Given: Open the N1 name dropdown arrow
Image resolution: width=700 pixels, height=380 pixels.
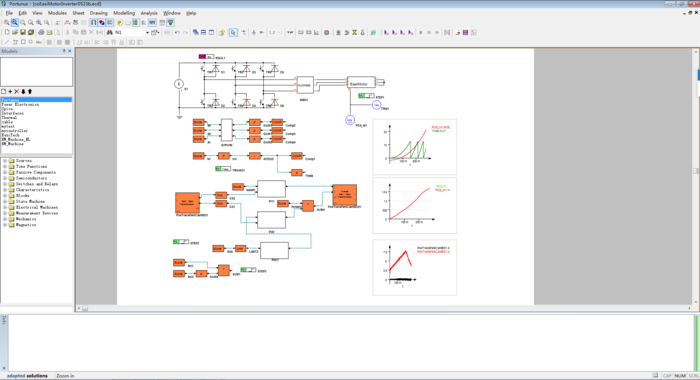Looking at the screenshot, I should [147, 33].
